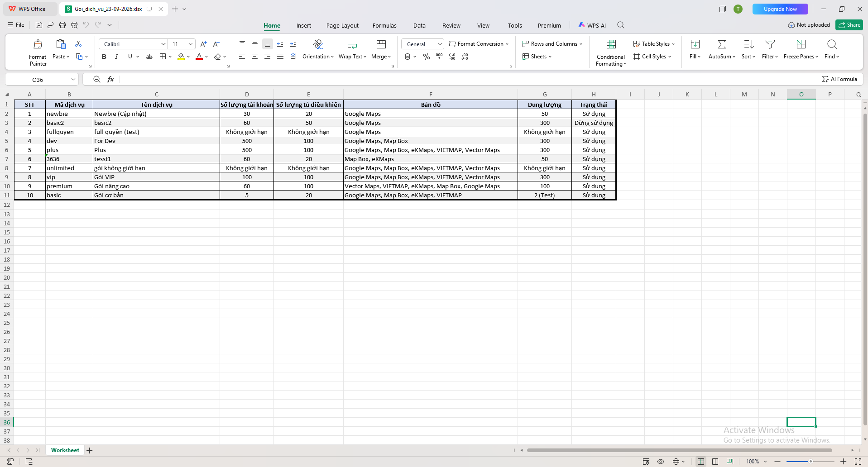
Task: Open the zoom percentage dropdown arrow
Action: [x=765, y=462]
